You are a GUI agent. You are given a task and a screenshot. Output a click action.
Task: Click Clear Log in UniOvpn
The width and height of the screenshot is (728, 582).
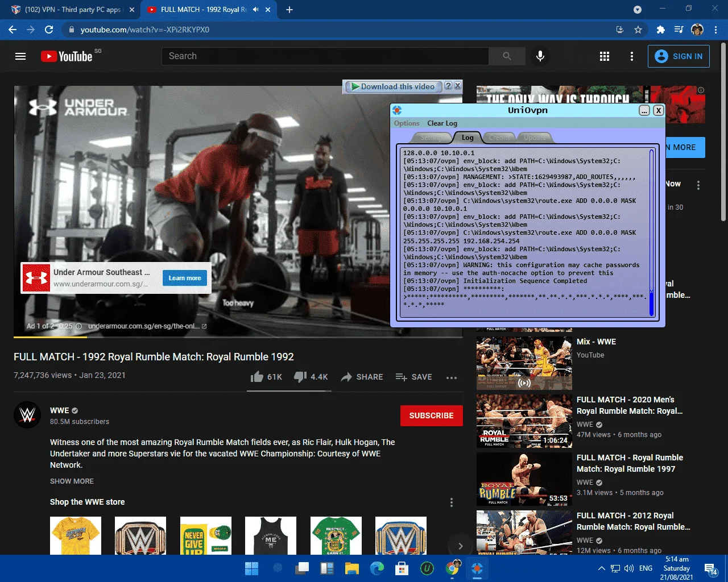[x=442, y=123]
